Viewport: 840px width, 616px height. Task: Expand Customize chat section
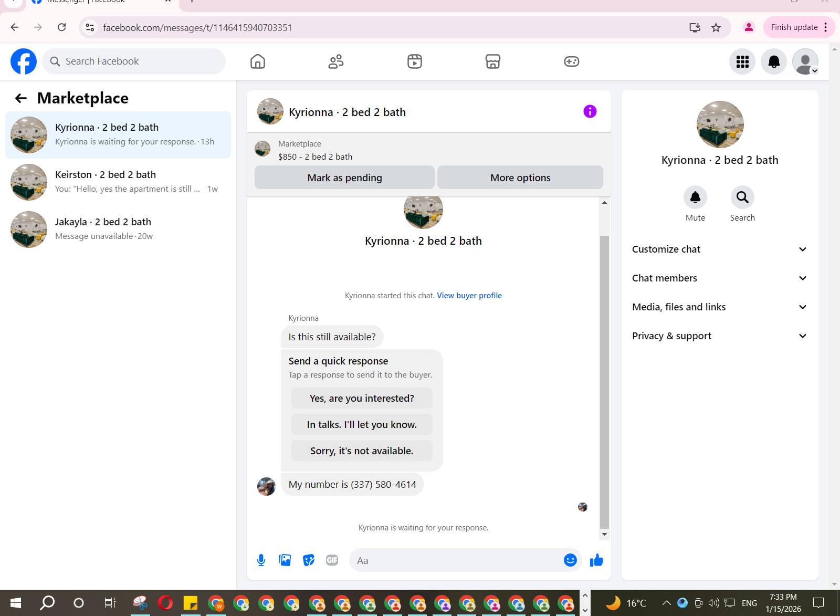[719, 249]
